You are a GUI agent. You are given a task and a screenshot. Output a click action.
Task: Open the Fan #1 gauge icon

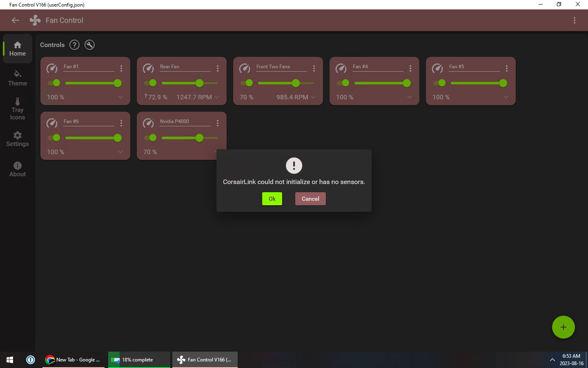coord(52,68)
